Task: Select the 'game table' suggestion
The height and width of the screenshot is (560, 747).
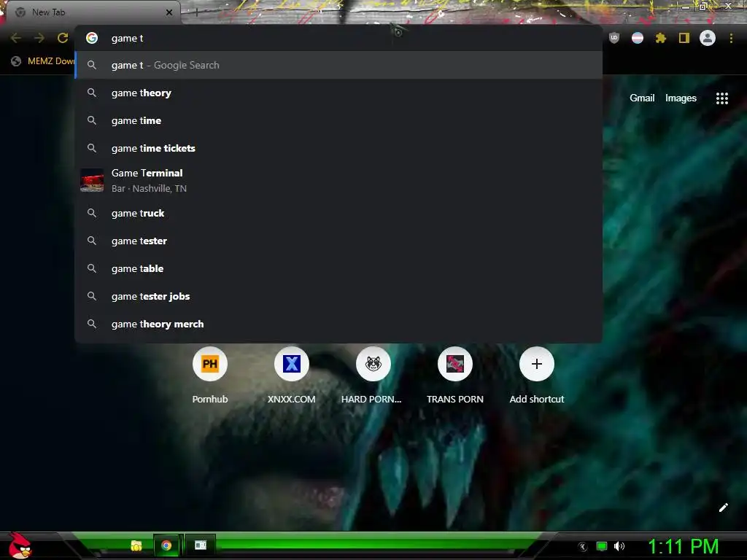Action: coord(338,268)
